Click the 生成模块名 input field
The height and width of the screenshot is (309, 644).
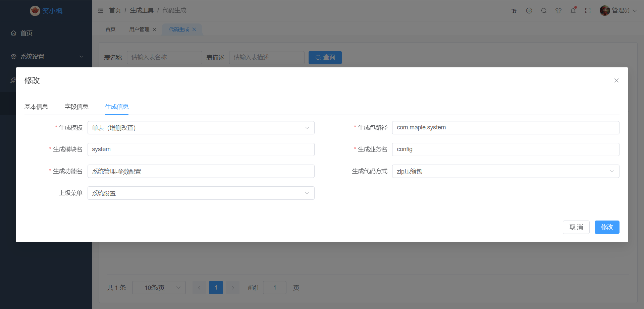(x=201, y=149)
